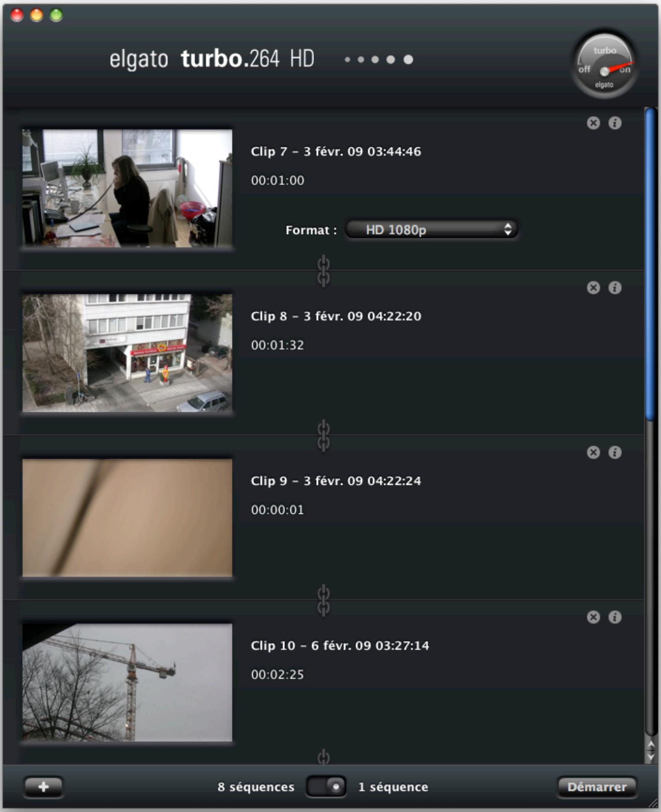Screen dimensions: 661x812
Task: Click the progress dots beside the title
Action: pyautogui.click(x=378, y=59)
